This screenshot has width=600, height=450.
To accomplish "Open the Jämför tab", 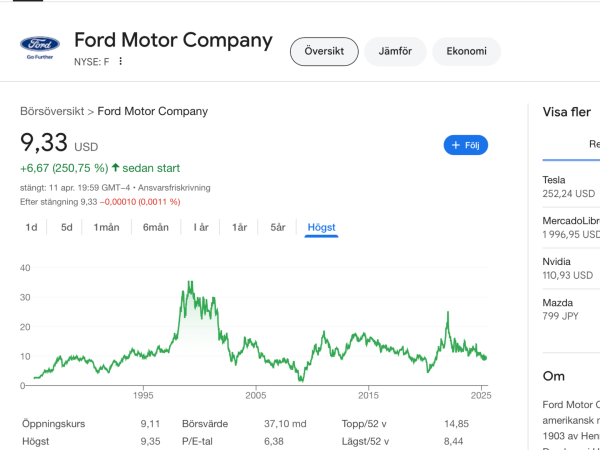I will tap(395, 52).
